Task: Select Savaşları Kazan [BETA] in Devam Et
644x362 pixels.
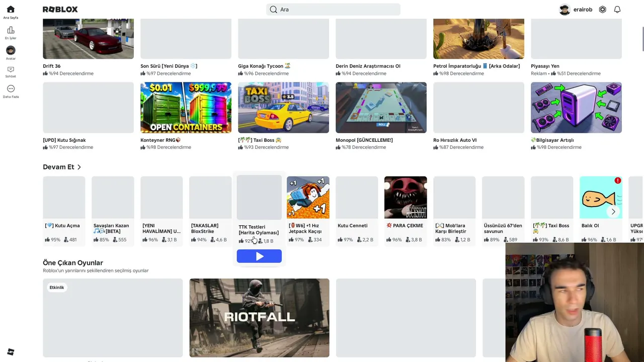Action: 113,210
